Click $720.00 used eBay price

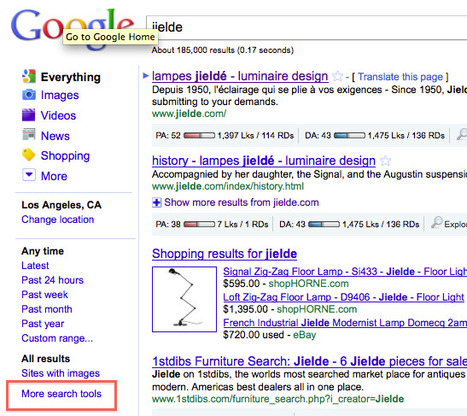coord(269,335)
